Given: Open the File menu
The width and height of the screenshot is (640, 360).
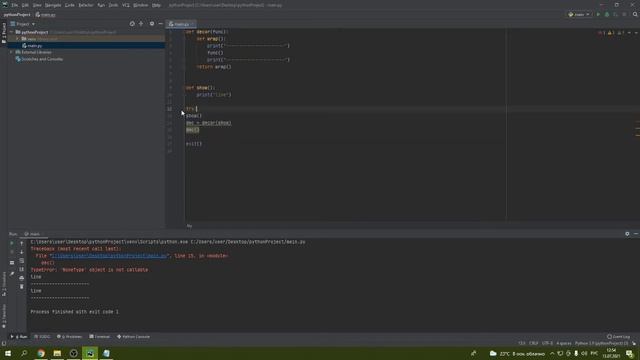Looking at the screenshot, I should 15,5.
